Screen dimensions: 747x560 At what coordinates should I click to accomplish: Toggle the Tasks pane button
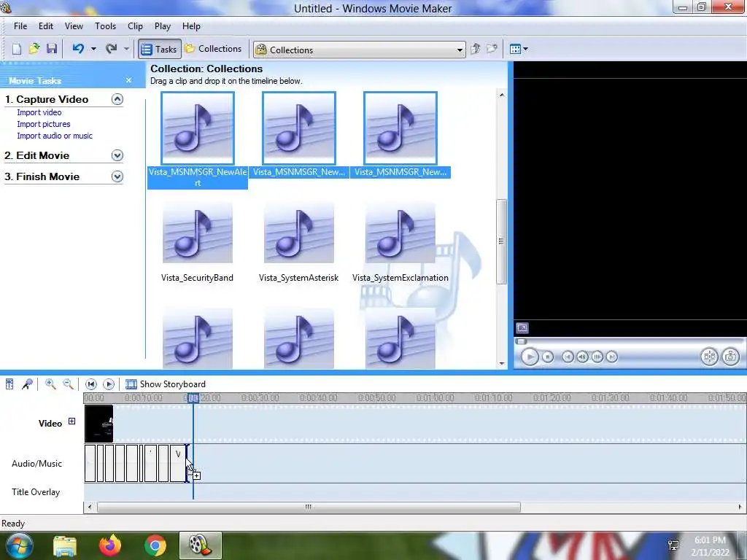(160, 49)
